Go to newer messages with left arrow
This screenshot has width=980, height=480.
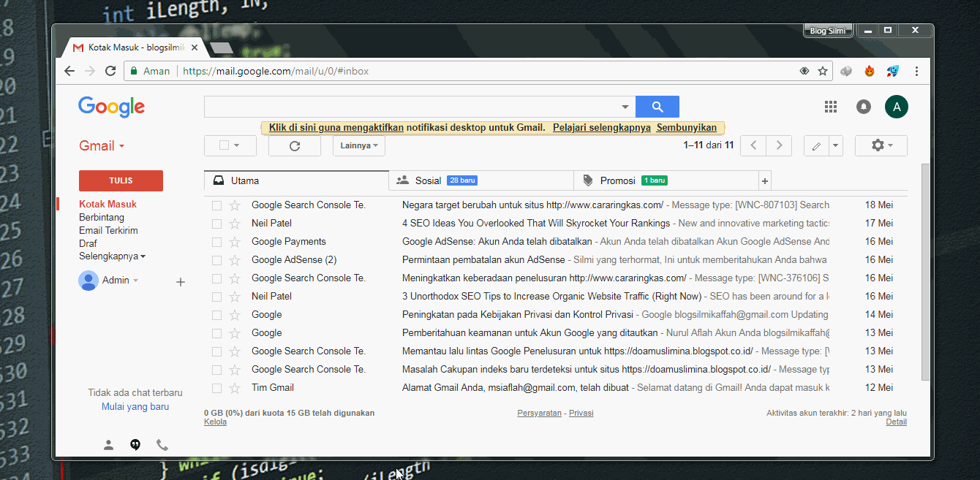753,145
